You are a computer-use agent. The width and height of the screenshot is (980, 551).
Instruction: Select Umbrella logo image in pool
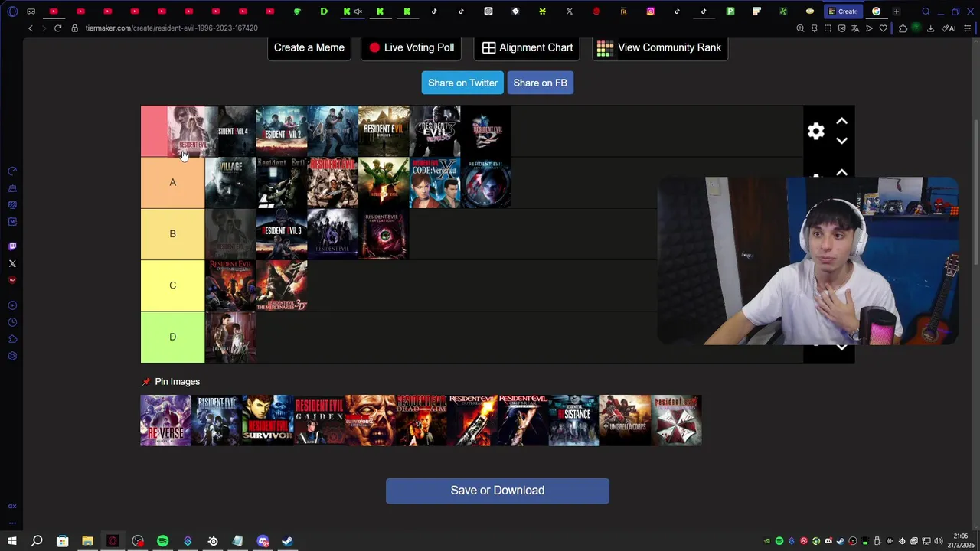coord(677,420)
